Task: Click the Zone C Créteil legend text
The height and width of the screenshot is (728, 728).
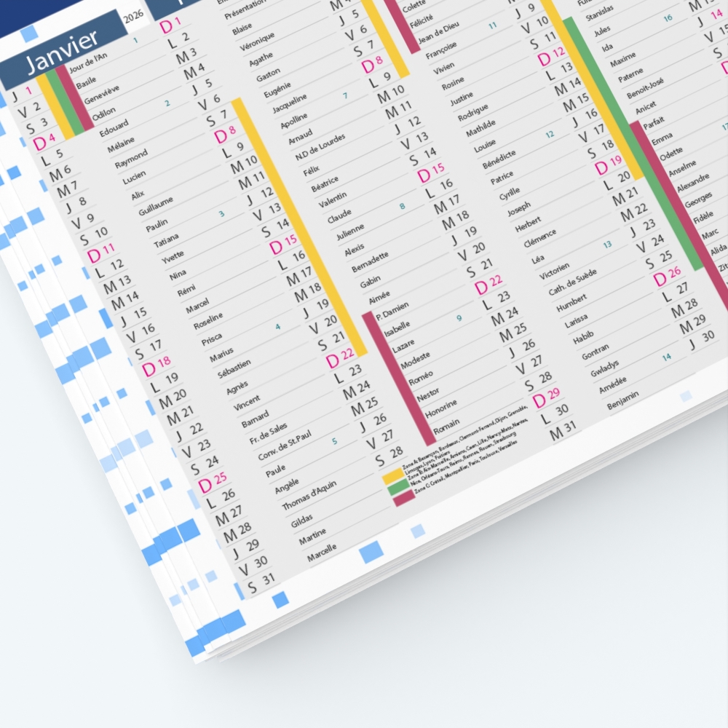Action: click(466, 467)
